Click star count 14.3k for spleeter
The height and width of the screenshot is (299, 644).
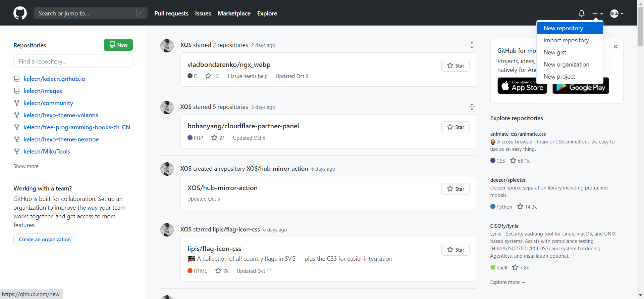pos(527,207)
